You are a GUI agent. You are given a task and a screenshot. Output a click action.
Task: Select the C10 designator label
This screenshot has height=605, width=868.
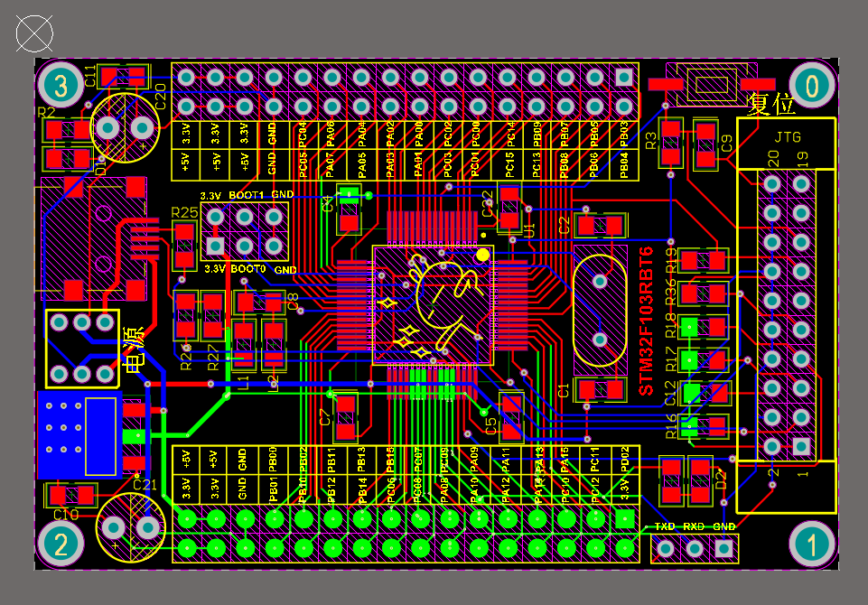(65, 515)
